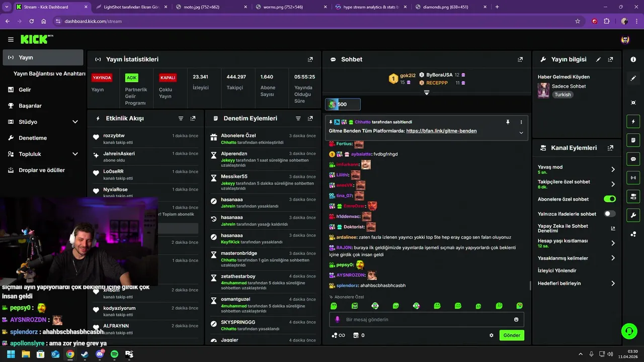Open Yayın Bağlantısı ve Anahtarı page
The width and height of the screenshot is (644, 362).
tap(49, 73)
